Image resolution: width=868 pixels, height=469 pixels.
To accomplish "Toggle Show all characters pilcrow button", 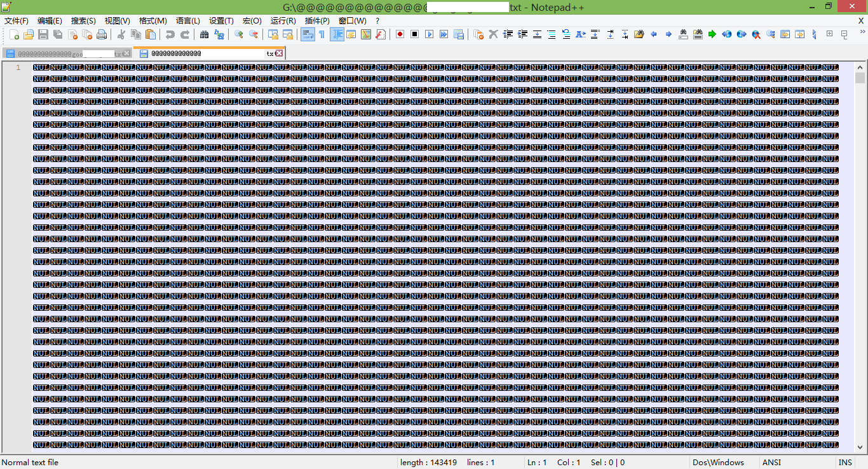I will pos(322,34).
